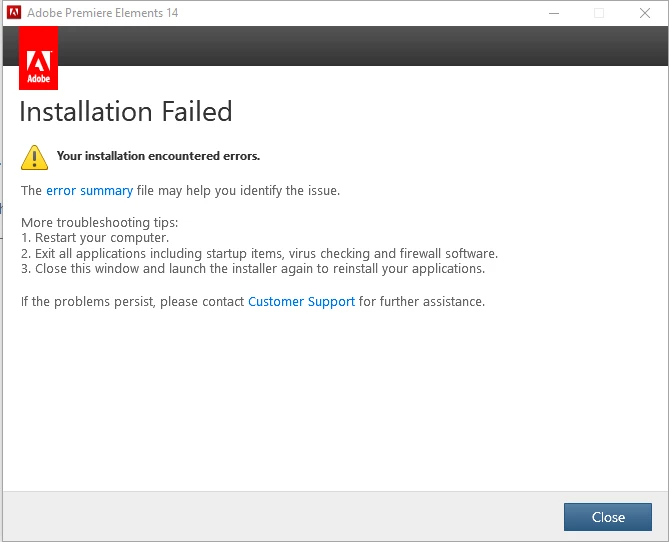Click the red Adobe logo badge
The image size is (669, 542).
click(38, 58)
